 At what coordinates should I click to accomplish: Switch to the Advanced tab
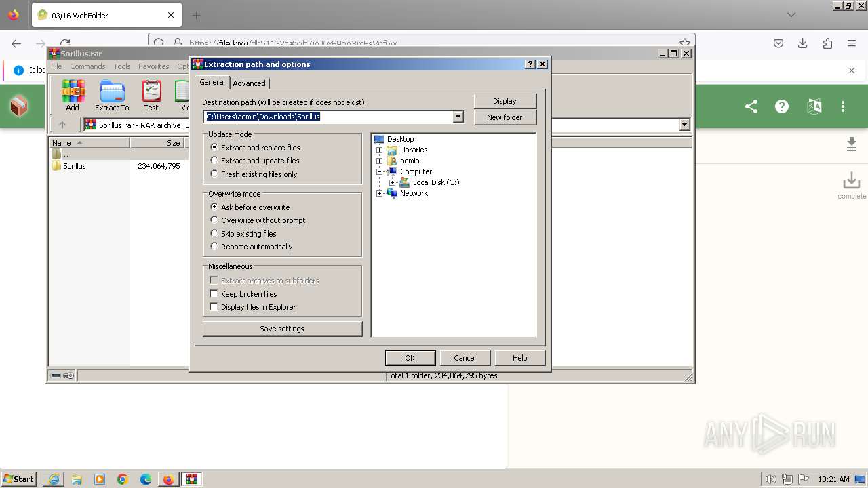point(249,83)
